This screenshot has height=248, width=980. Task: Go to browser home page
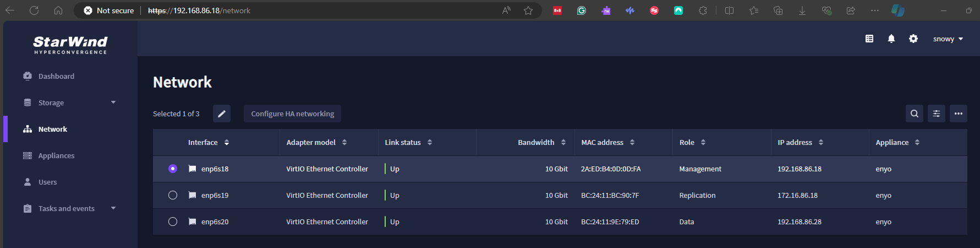(x=58, y=10)
